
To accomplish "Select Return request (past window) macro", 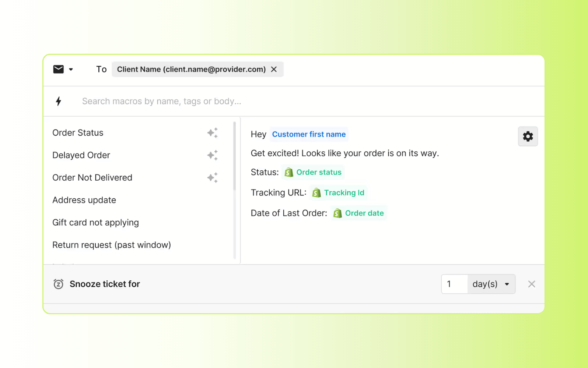I will tap(112, 245).
